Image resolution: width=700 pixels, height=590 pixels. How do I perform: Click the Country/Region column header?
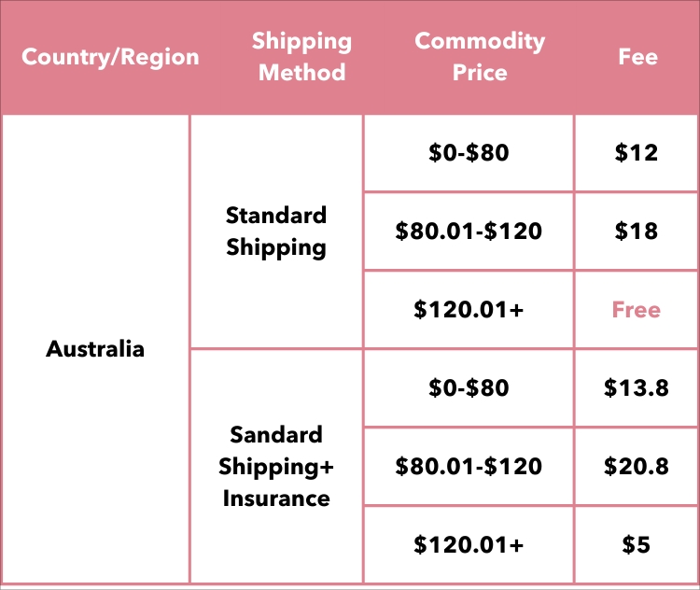click(x=110, y=57)
